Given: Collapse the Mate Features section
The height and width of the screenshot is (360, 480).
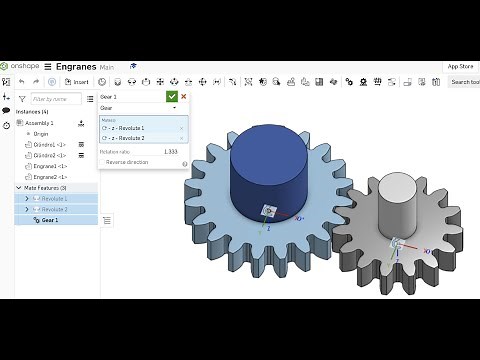Looking at the screenshot, I should (19, 188).
